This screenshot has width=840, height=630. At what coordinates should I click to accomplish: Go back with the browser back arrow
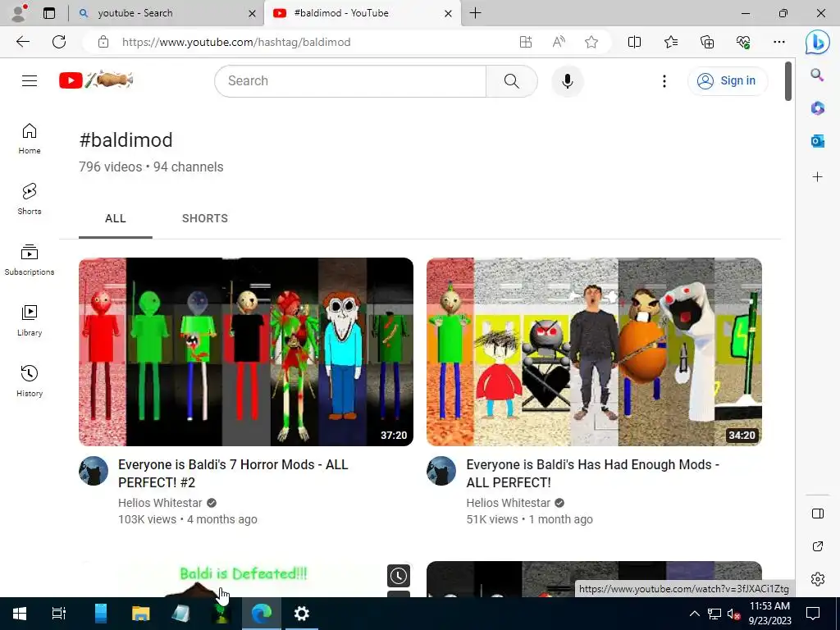(x=22, y=42)
